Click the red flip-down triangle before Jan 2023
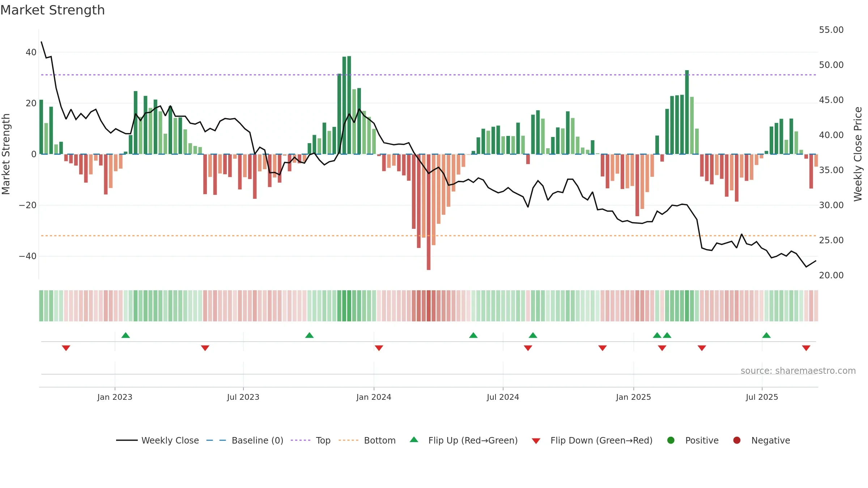This screenshot has height=488, width=868. click(x=66, y=348)
